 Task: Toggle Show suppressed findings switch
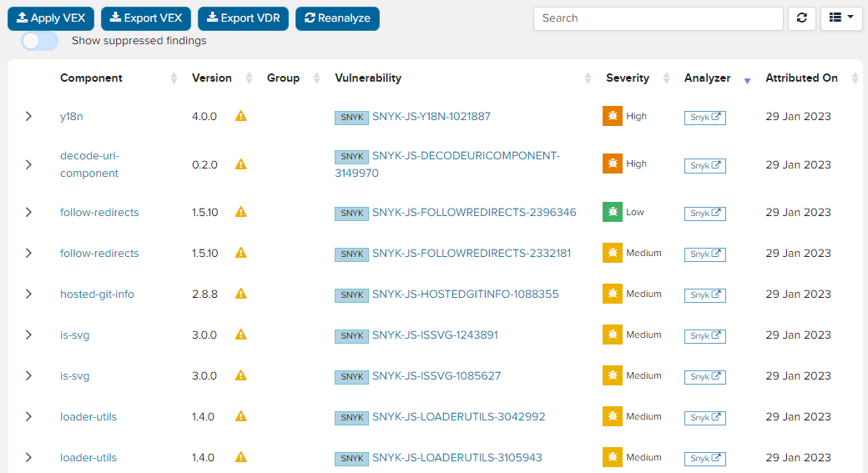coord(39,41)
